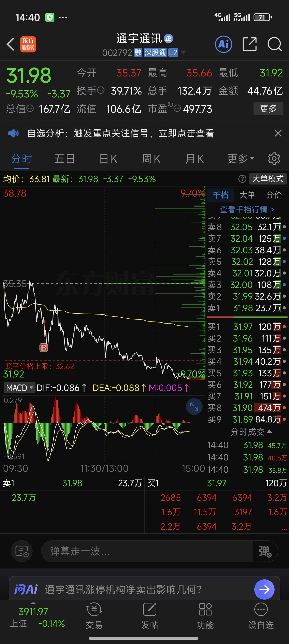Toggle the 弹 barrage display switch
The width and height of the screenshot is (289, 644).
pos(265,551)
